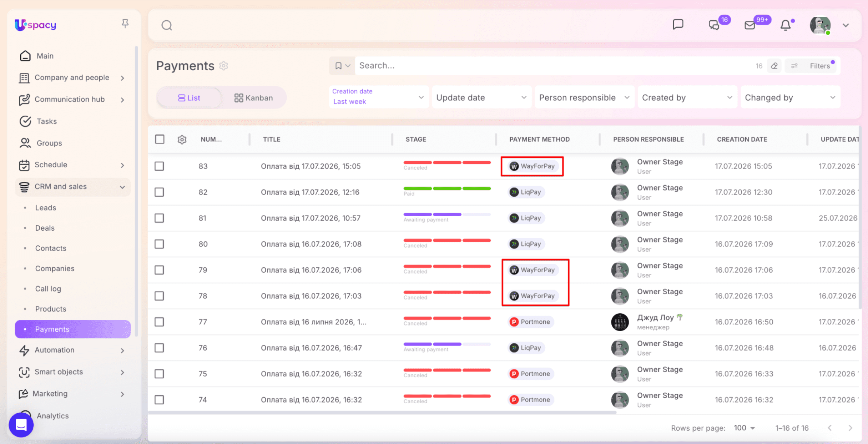Open the mail icon with 99+ badge
This screenshot has height=444, width=868.
[750, 25]
